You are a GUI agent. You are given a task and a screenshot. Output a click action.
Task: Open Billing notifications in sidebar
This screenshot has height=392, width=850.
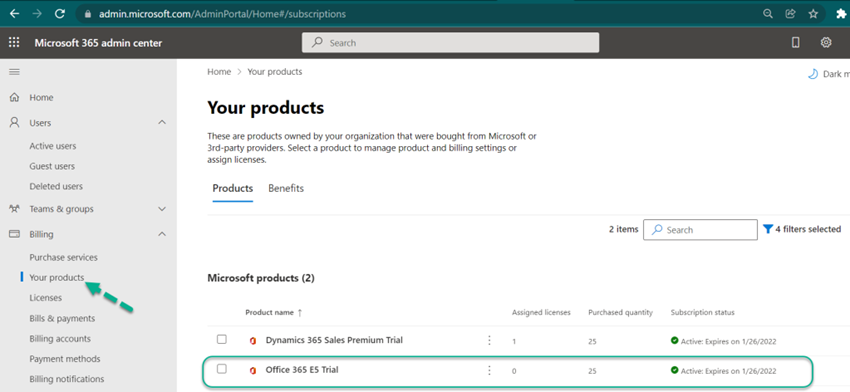(x=67, y=379)
